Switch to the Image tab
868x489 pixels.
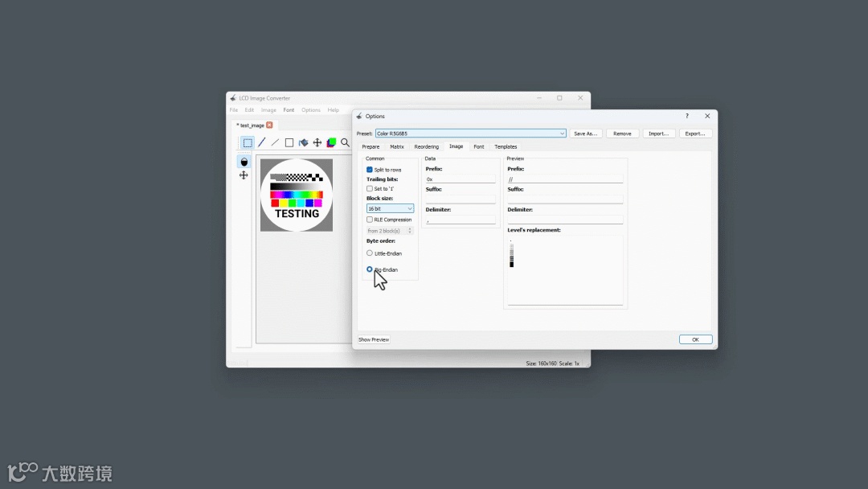(457, 146)
